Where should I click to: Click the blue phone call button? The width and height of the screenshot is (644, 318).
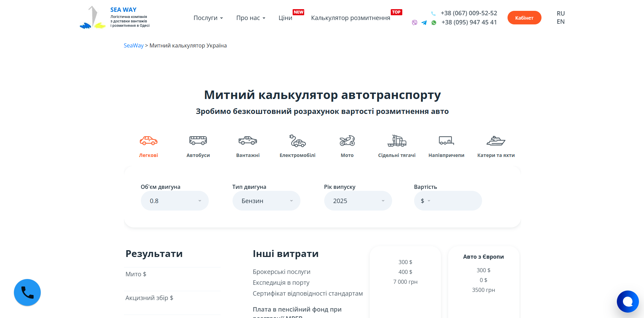point(27,292)
